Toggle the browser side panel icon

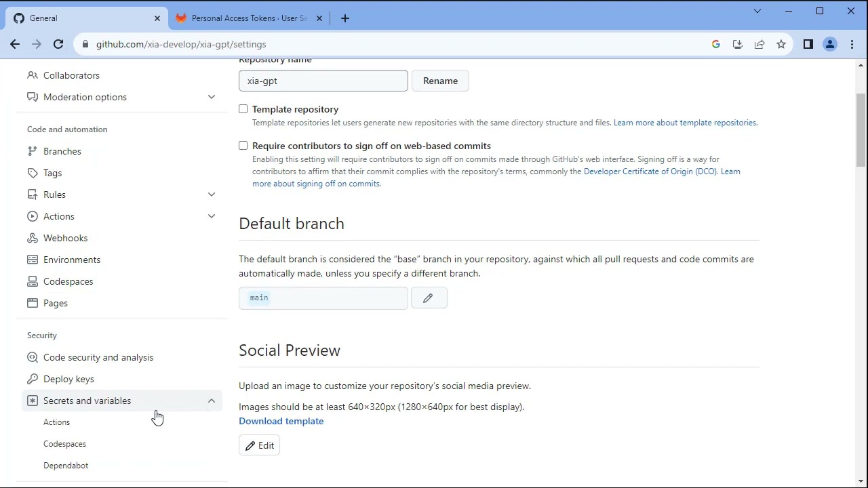808,44
